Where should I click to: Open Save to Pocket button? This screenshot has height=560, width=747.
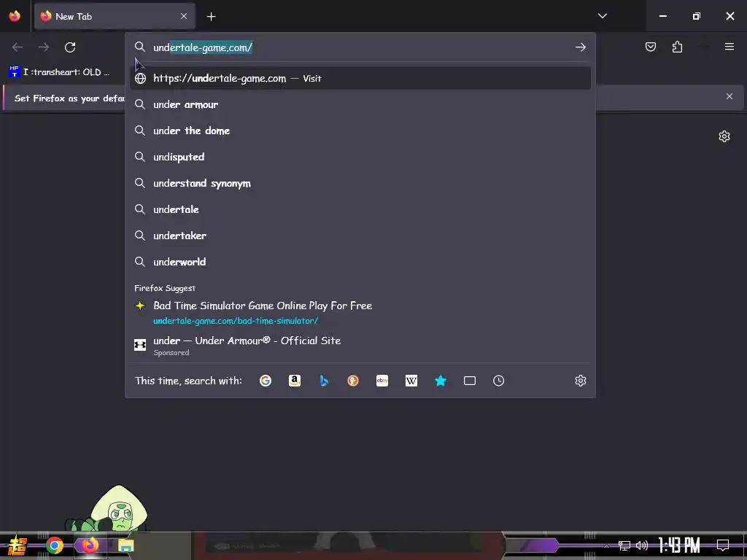pos(651,47)
